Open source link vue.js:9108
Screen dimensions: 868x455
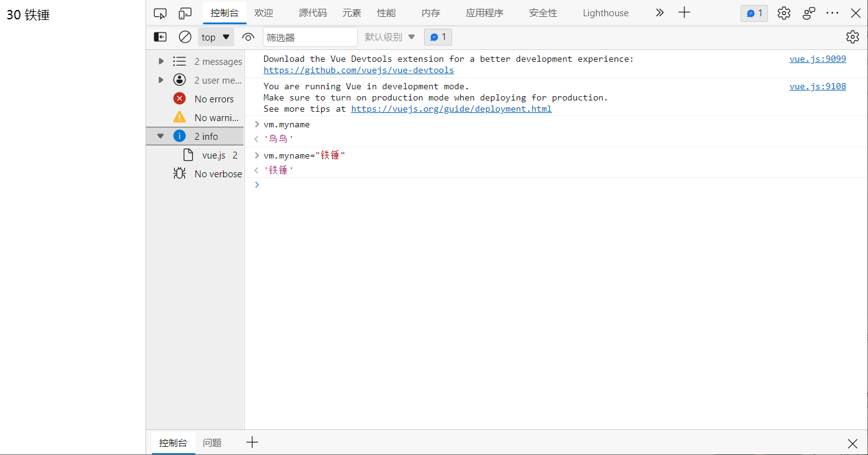click(817, 86)
